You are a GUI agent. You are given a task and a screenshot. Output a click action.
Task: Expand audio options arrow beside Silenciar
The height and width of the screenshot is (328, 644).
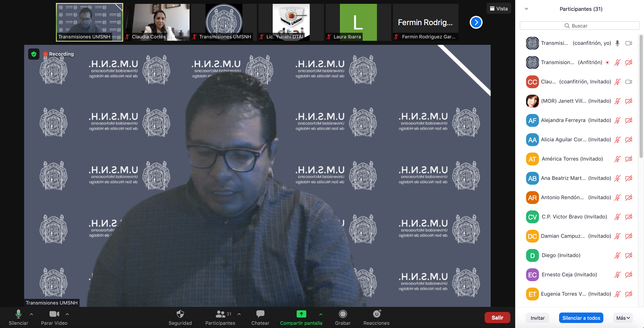pyautogui.click(x=31, y=314)
